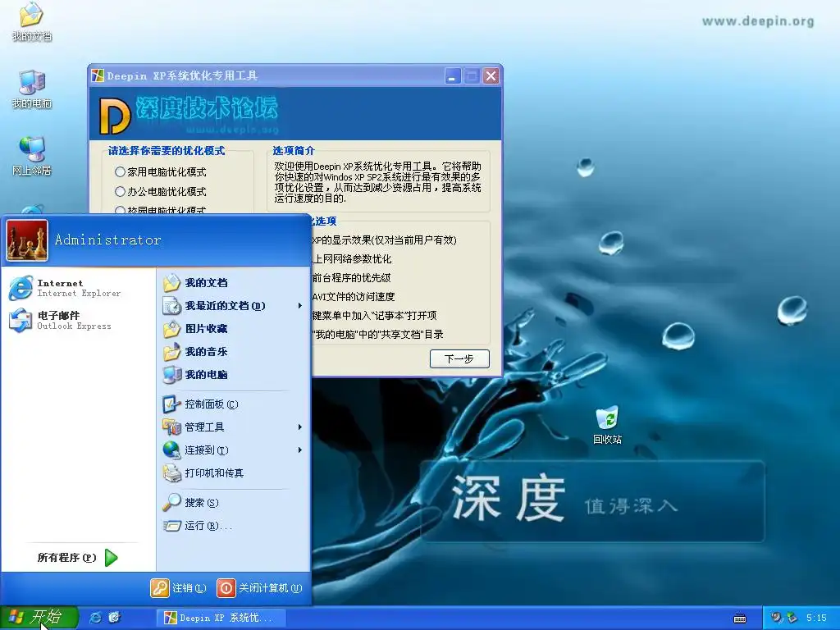This screenshot has height=630, width=840.
Task: Click second system tray icon near clock
Action: click(x=792, y=618)
